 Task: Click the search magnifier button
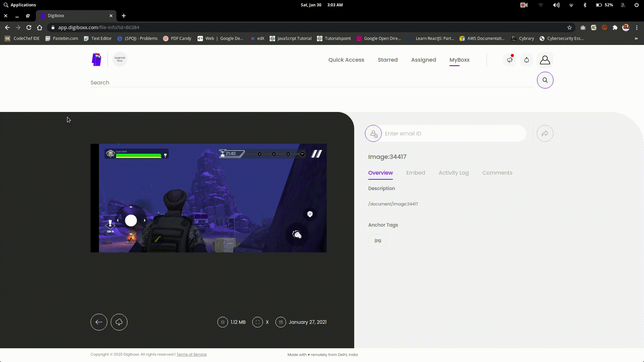545,80
